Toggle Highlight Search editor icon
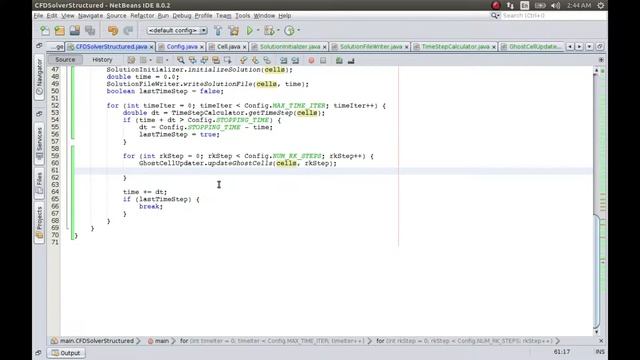 click(216, 60)
